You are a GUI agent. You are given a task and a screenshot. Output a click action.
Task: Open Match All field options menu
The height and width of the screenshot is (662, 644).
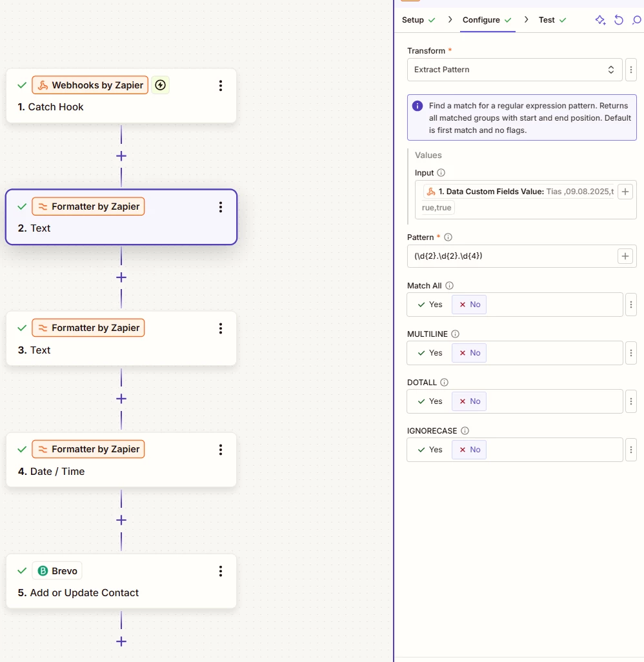click(631, 305)
